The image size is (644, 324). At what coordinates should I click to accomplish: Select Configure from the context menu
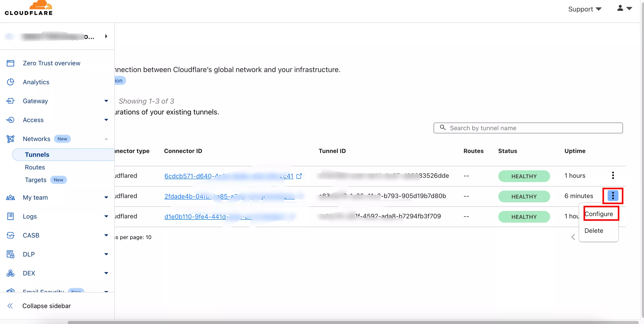[598, 214]
